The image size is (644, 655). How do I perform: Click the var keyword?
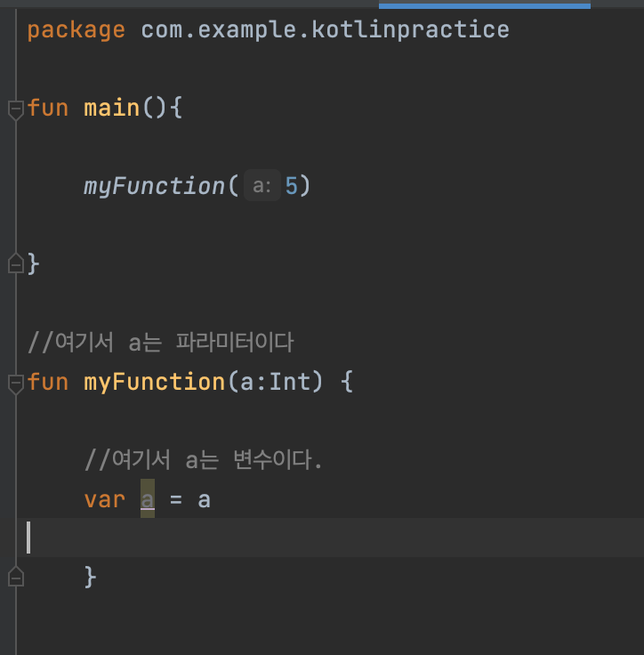tap(104, 499)
